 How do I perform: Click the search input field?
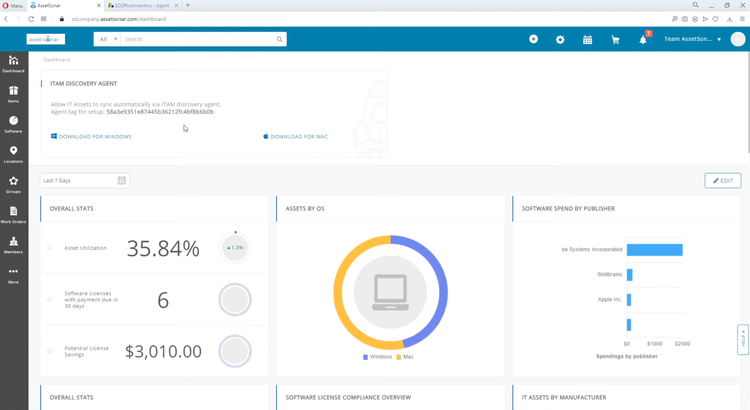point(199,39)
